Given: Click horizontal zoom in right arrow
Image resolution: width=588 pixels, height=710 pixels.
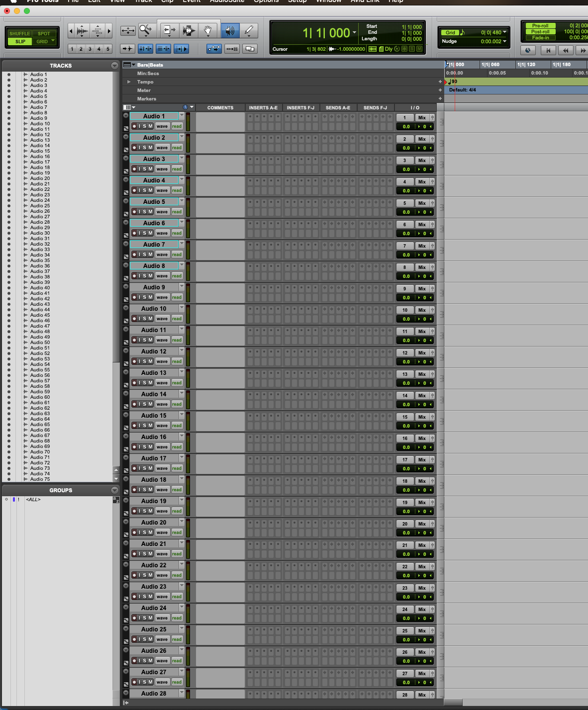Looking at the screenshot, I should tap(109, 31).
